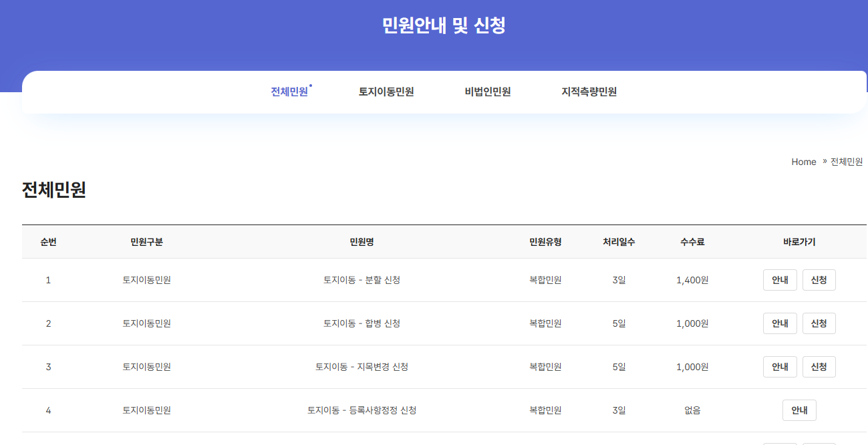Click 신청 for 토지이동 - 합병 신청
Screen dimensions: 868x445
[819, 323]
